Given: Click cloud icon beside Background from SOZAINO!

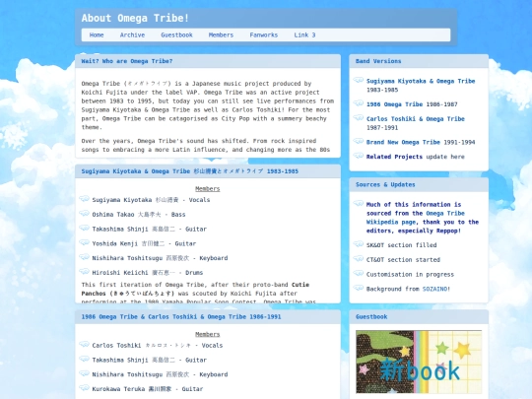Looking at the screenshot, I should pyautogui.click(x=359, y=288).
